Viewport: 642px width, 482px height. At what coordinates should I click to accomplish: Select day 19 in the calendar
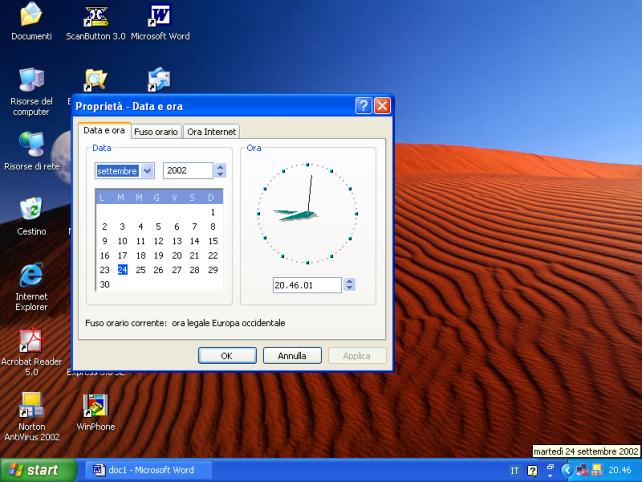tap(158, 256)
